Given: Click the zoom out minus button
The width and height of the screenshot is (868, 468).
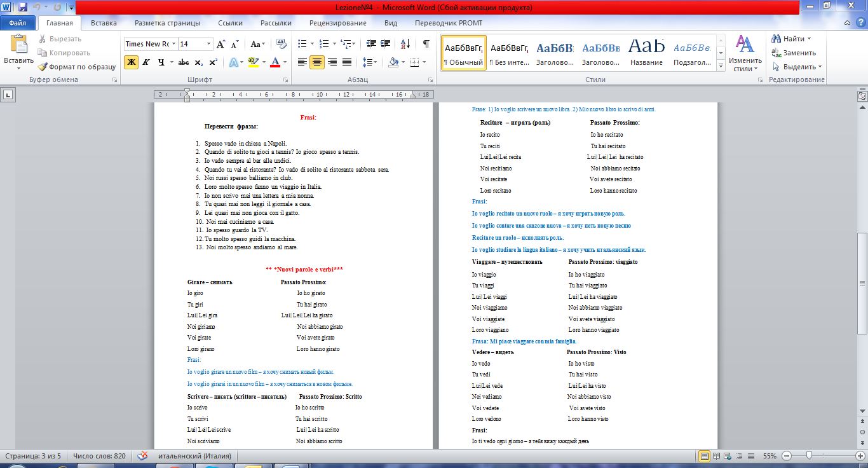Looking at the screenshot, I should (x=787, y=456).
